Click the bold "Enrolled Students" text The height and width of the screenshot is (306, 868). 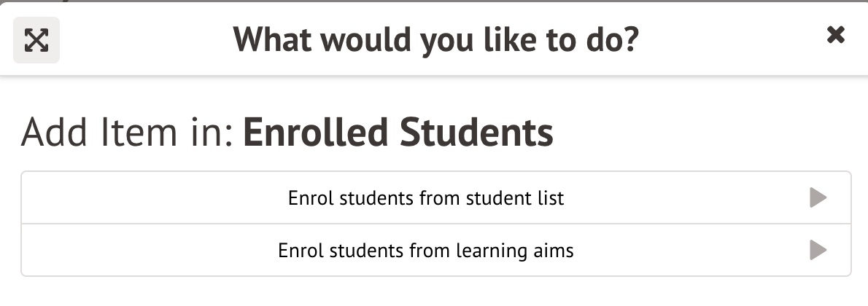click(x=398, y=133)
